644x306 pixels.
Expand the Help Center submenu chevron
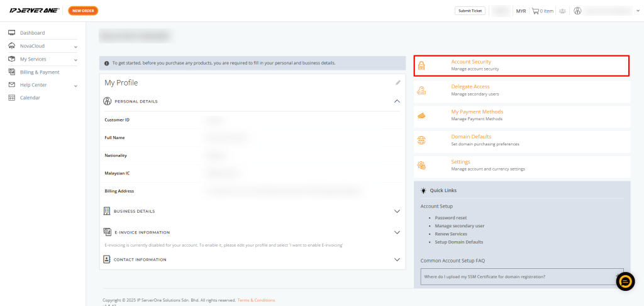[x=75, y=86]
